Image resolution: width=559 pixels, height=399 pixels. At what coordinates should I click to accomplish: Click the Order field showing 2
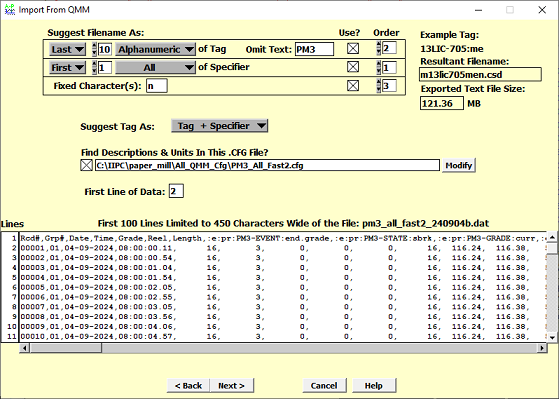389,48
